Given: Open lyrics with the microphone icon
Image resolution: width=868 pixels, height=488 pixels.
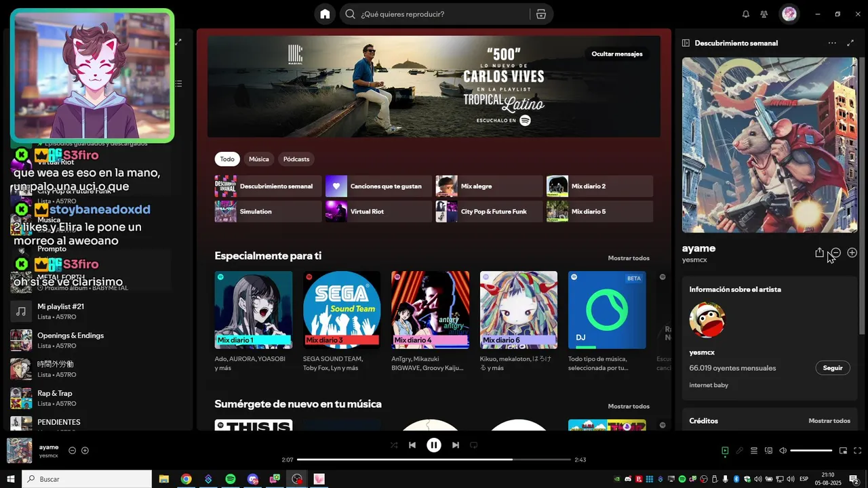Looking at the screenshot, I should tap(739, 451).
